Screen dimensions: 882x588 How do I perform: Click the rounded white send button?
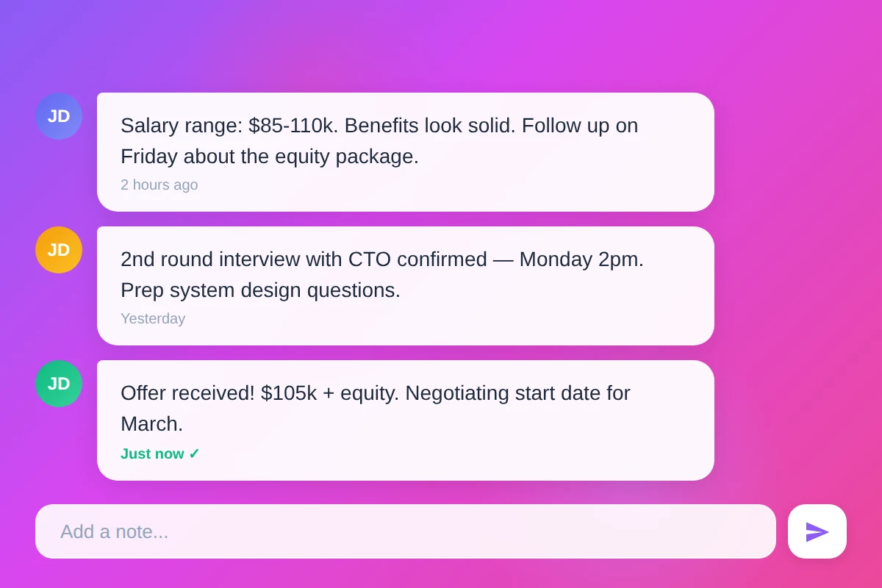pyautogui.click(x=817, y=531)
